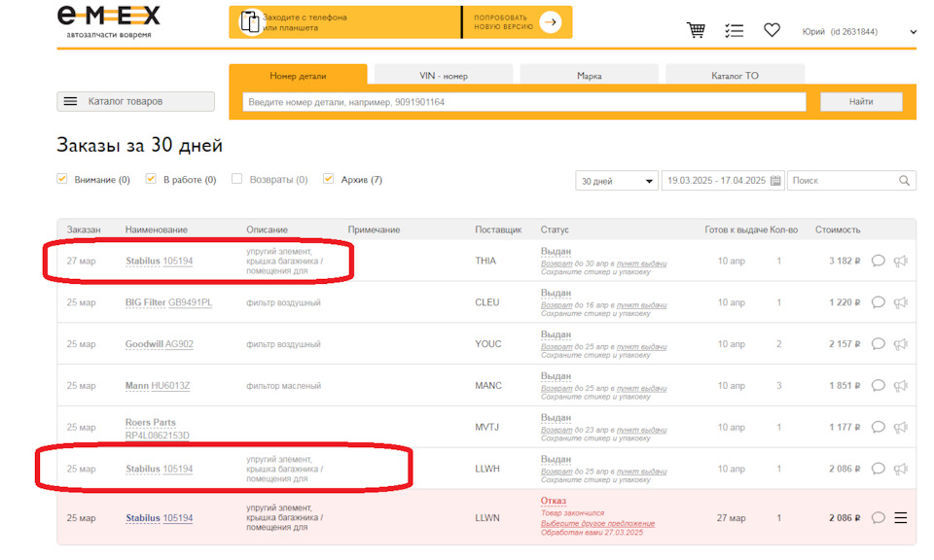Click the red Отказ status
This screenshot has width=934, height=560.
coord(554,501)
